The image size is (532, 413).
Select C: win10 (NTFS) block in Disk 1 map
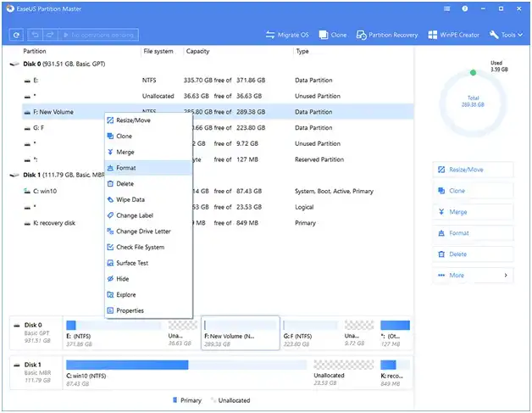(x=186, y=373)
